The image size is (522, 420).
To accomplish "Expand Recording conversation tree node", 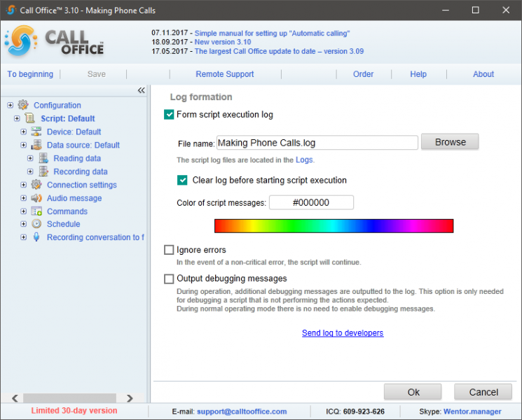I will (23, 237).
